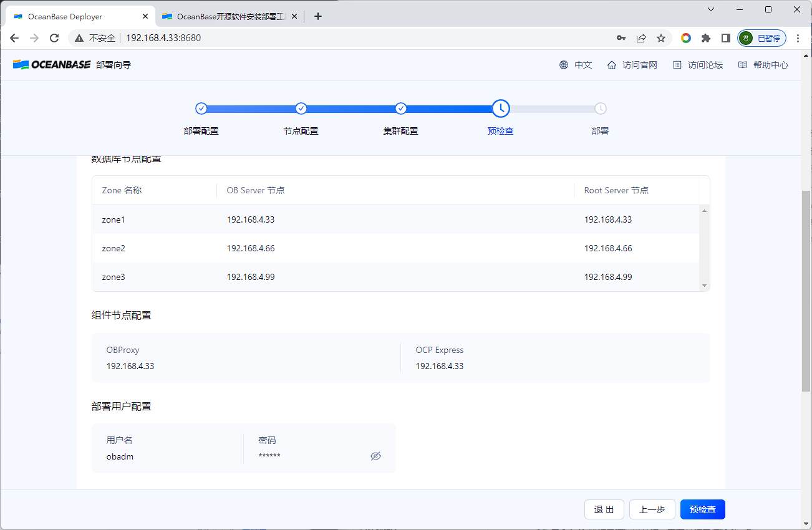Click the Zone 名称 column header

coord(122,190)
